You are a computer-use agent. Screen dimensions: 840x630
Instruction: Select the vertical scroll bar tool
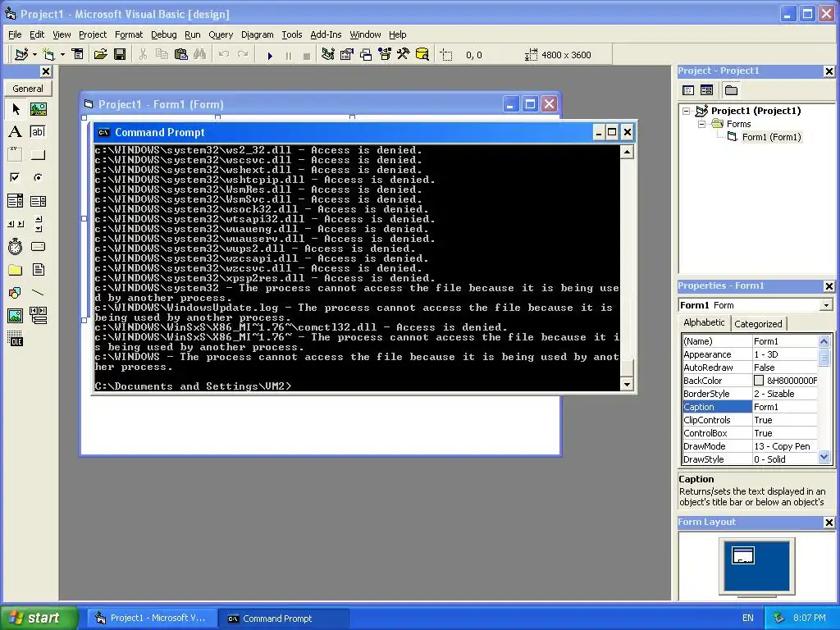[x=38, y=223]
